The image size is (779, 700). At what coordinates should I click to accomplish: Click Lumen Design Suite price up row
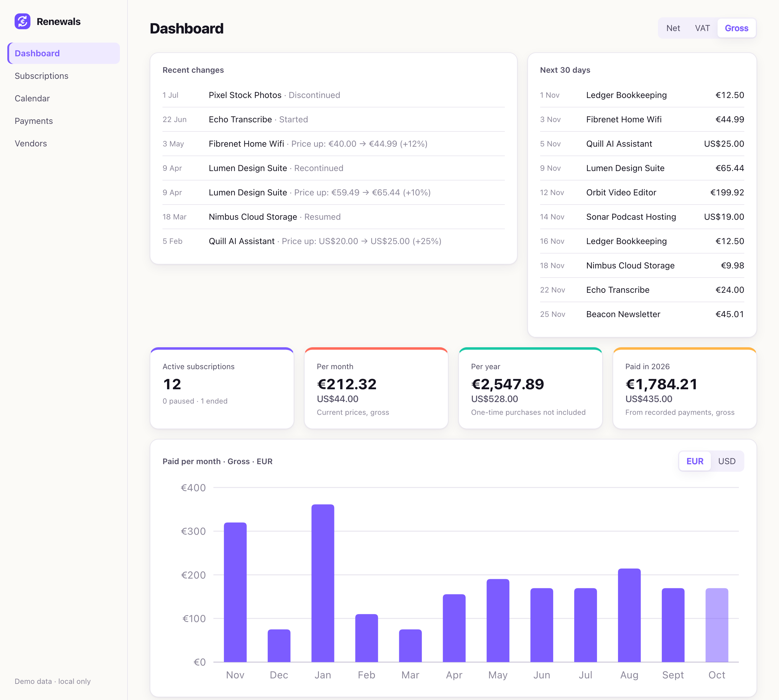334,193
